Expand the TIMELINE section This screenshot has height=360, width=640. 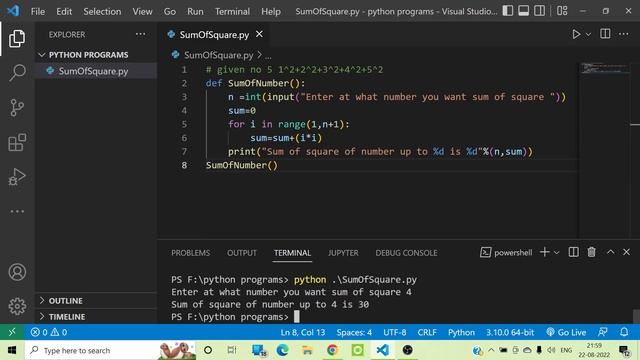[96, 317]
